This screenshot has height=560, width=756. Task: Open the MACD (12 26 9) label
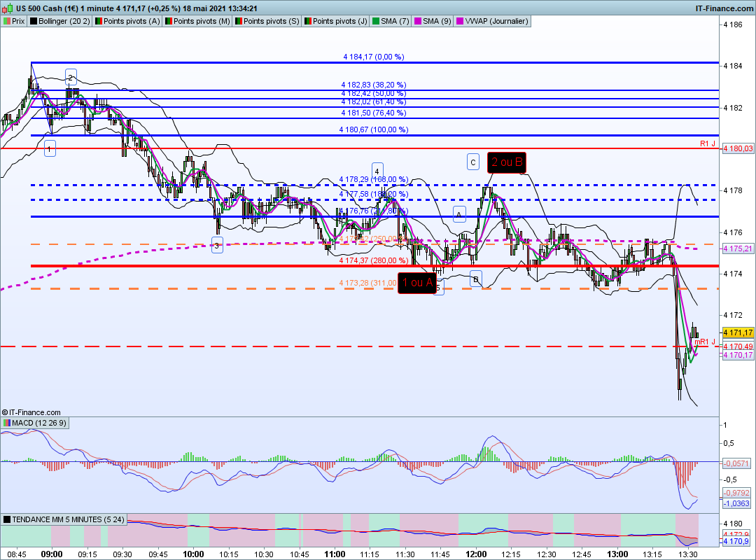(35, 423)
